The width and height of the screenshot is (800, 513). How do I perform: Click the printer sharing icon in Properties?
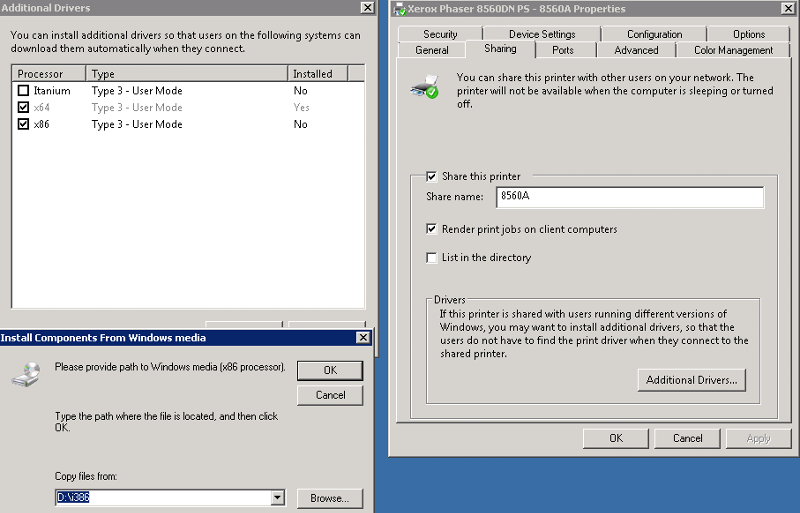[x=424, y=87]
